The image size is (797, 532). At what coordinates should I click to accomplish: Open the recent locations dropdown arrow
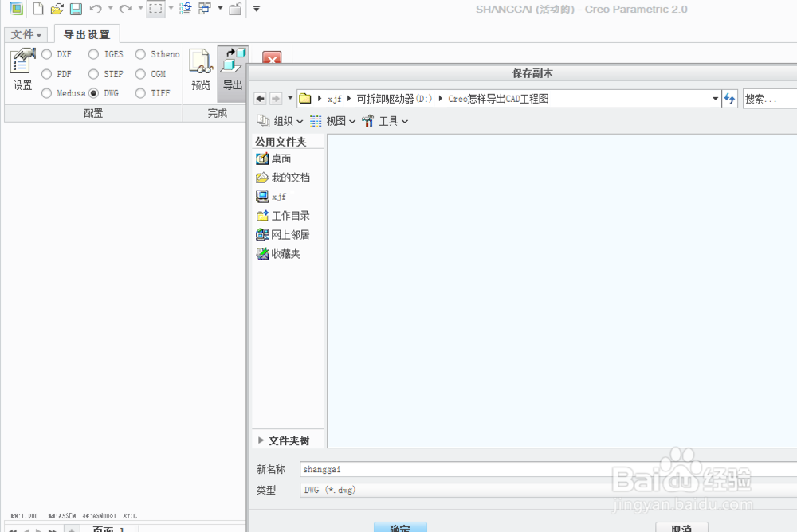290,97
